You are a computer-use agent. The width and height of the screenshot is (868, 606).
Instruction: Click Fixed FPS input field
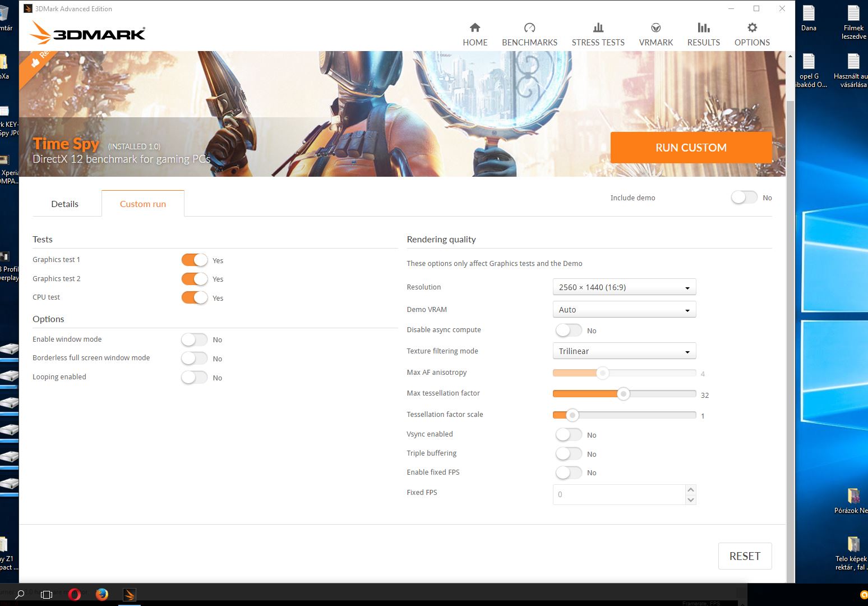pyautogui.click(x=619, y=494)
